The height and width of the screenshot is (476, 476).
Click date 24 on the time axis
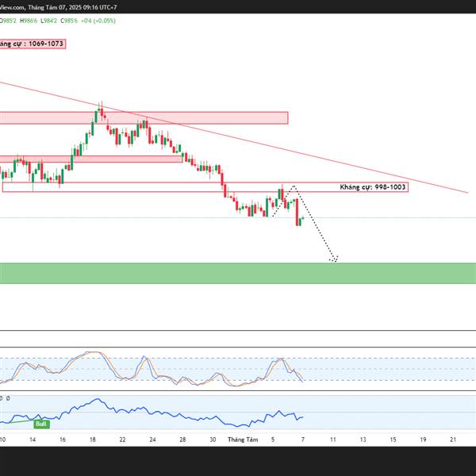click(152, 440)
